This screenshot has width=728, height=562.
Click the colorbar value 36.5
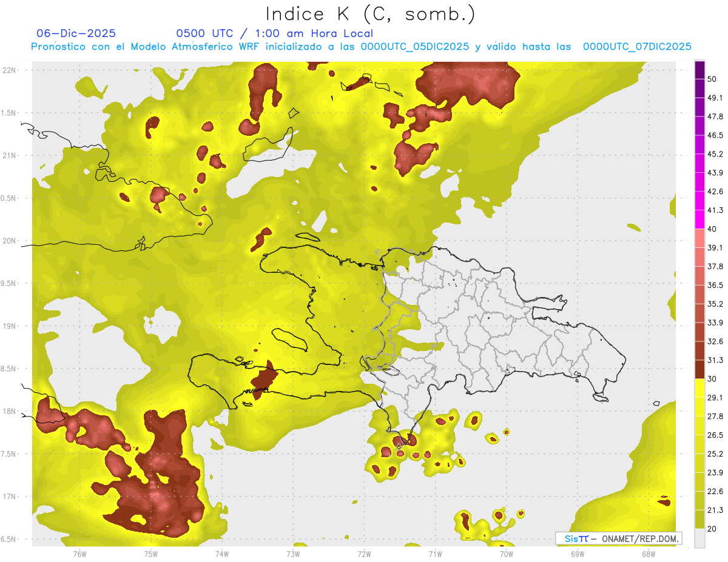(715, 285)
